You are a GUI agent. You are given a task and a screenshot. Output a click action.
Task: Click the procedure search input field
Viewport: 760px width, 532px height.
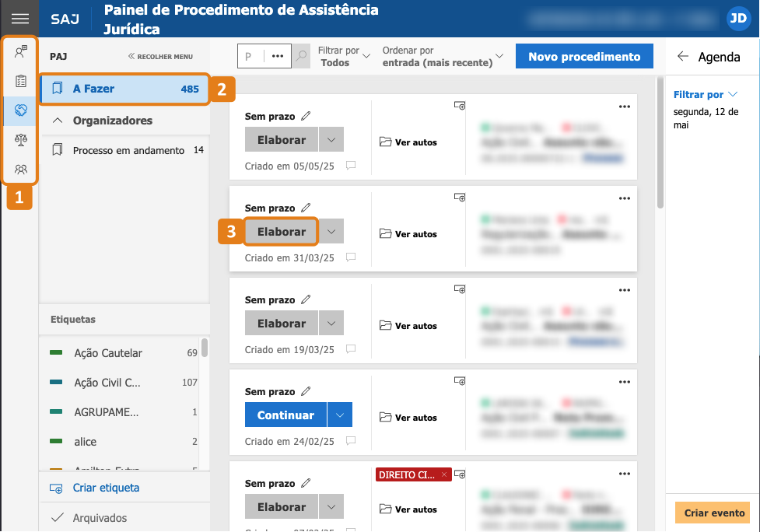250,56
